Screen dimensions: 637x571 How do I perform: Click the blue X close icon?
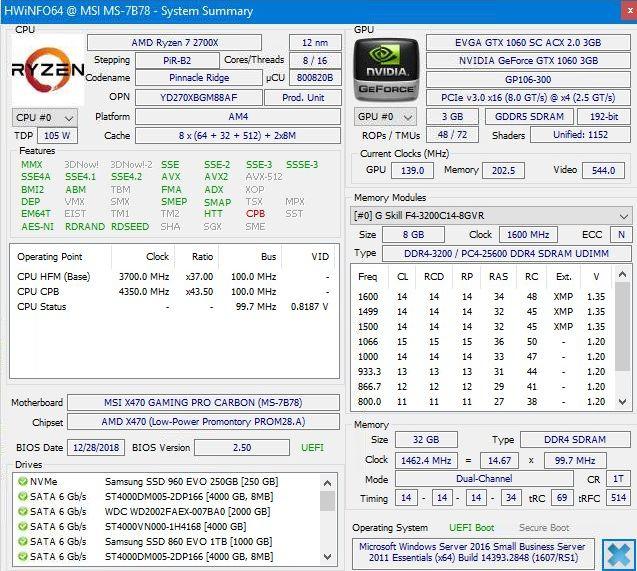[x=617, y=553]
